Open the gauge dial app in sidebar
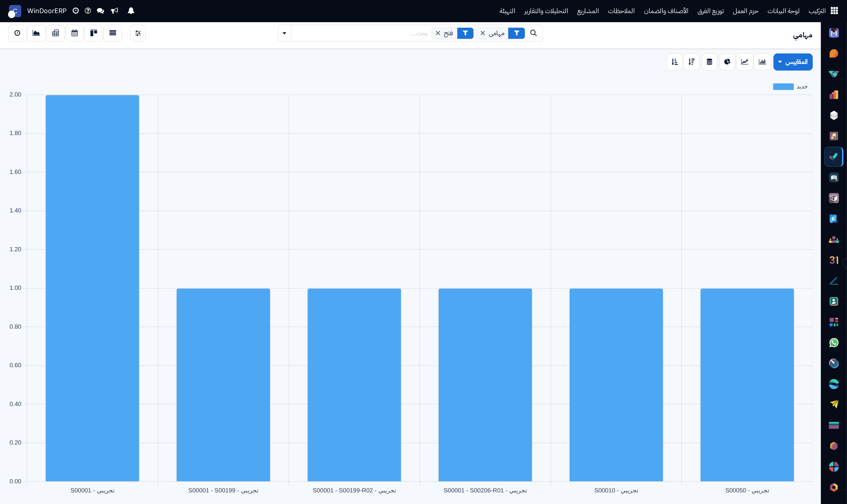The height and width of the screenshot is (504, 847). (834, 363)
